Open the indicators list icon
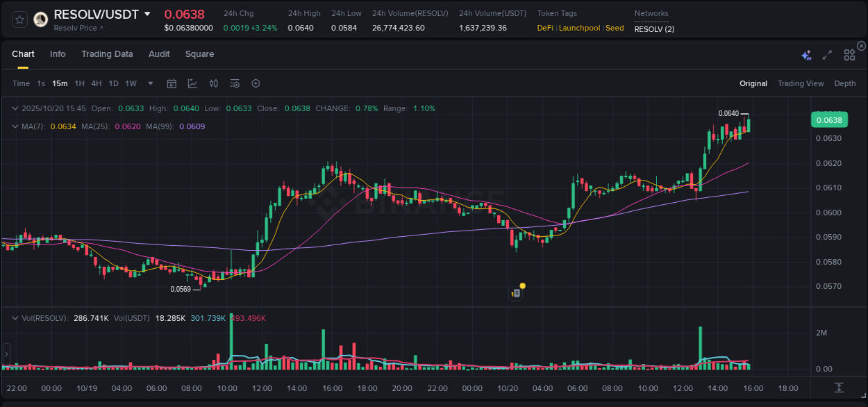Viewport: 868px width, 407px height. (x=235, y=83)
